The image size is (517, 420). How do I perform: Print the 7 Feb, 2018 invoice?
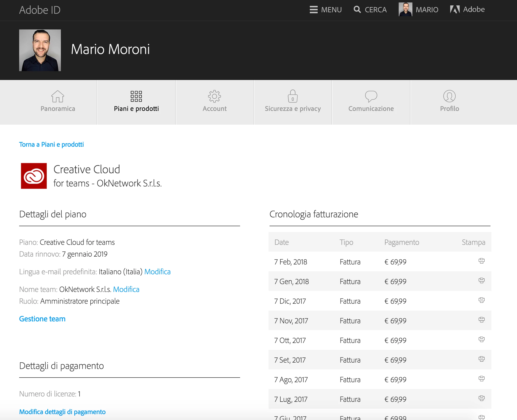pos(482,261)
